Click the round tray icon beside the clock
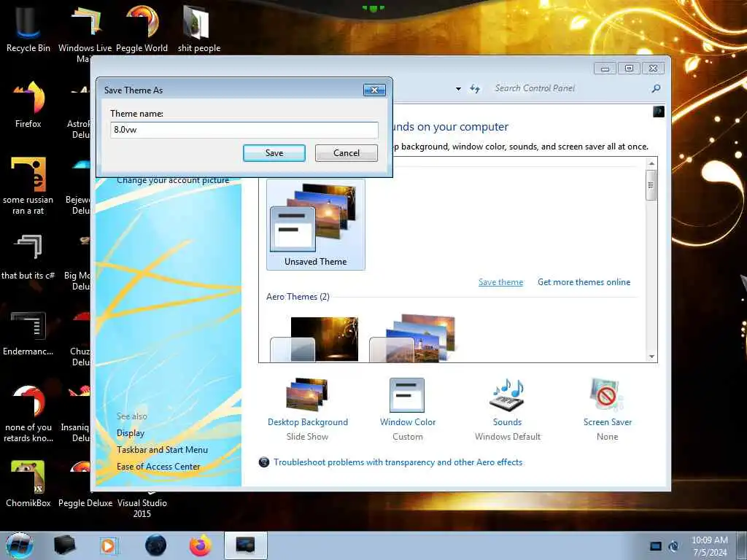 673,546
